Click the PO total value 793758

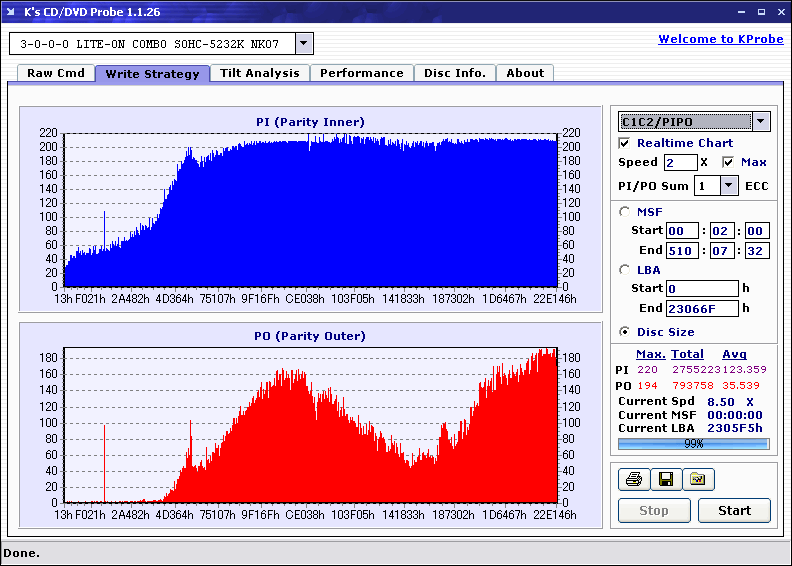[693, 386]
